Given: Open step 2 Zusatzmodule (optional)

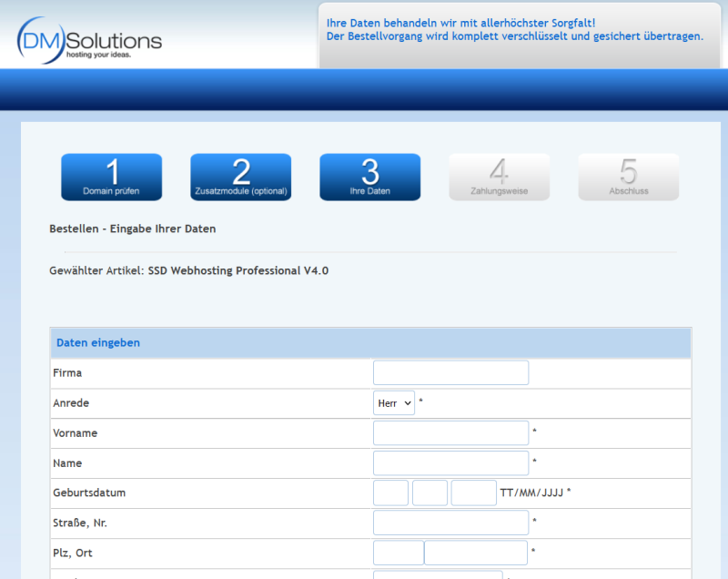Looking at the screenshot, I should (240, 177).
